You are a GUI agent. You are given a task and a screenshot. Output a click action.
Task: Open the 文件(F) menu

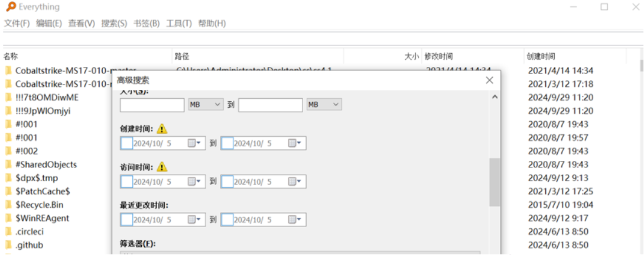pos(17,24)
